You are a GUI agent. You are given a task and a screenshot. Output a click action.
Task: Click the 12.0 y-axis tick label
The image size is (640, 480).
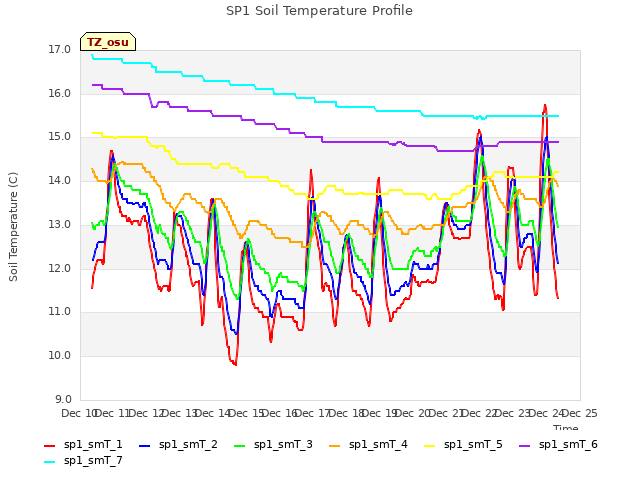pyautogui.click(x=60, y=269)
